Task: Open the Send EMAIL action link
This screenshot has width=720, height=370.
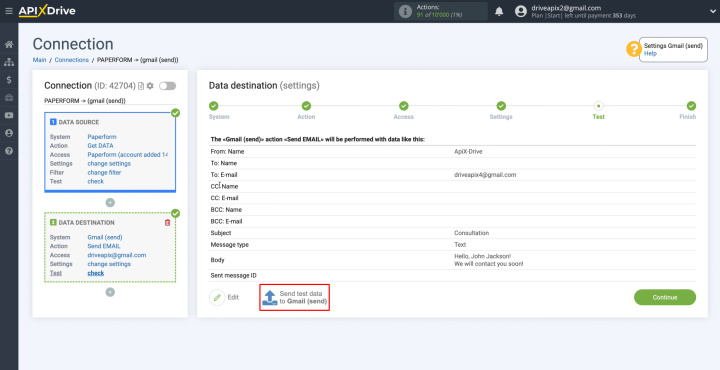Action: click(x=104, y=246)
